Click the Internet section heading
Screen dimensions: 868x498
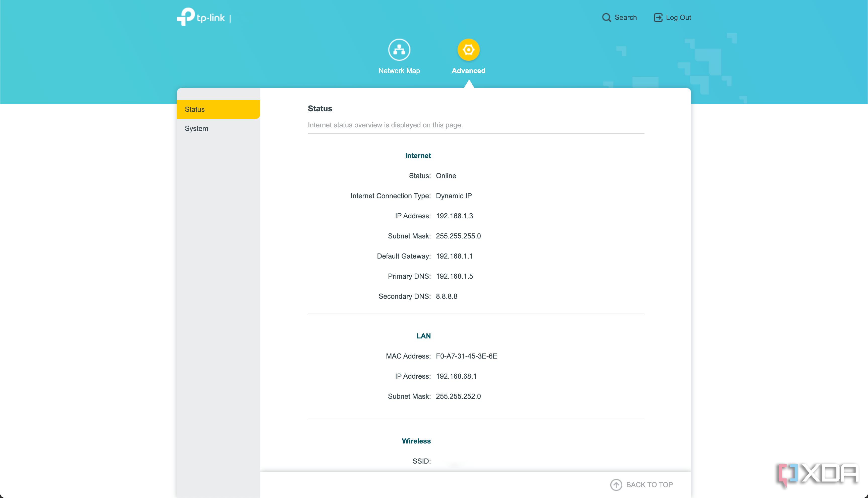click(x=417, y=156)
